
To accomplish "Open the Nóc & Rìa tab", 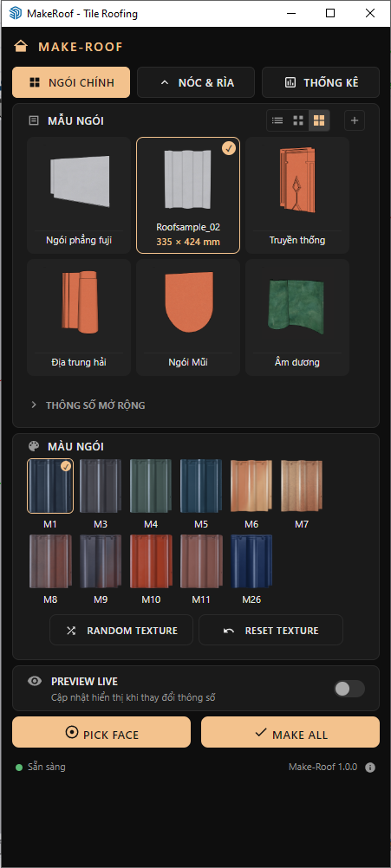I will click(x=196, y=82).
